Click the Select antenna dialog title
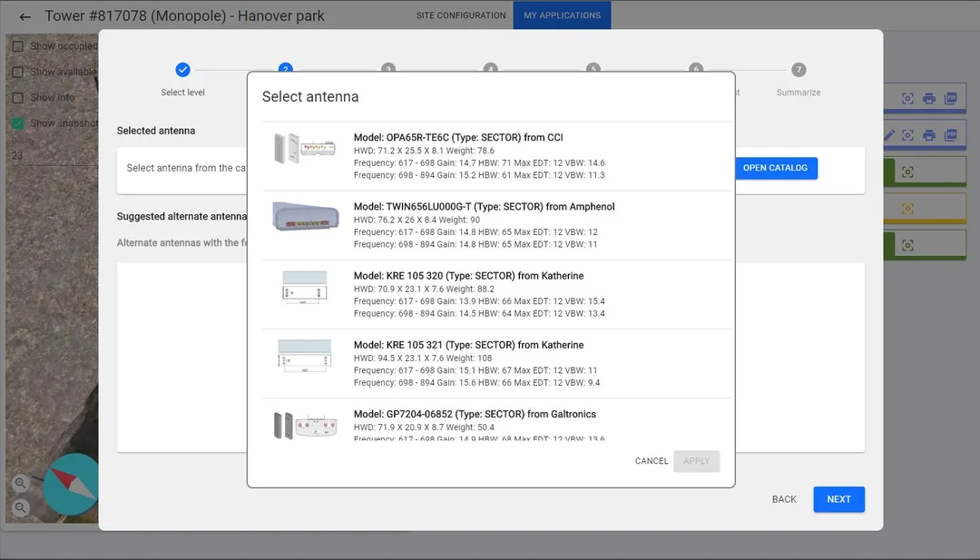The width and height of the screenshot is (980, 560). coord(310,97)
